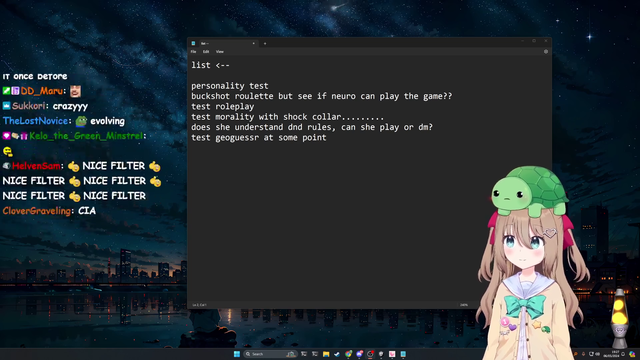Screen dimensions: 640x360
Task: Open the Notepad File menu
Action: click(x=193, y=52)
